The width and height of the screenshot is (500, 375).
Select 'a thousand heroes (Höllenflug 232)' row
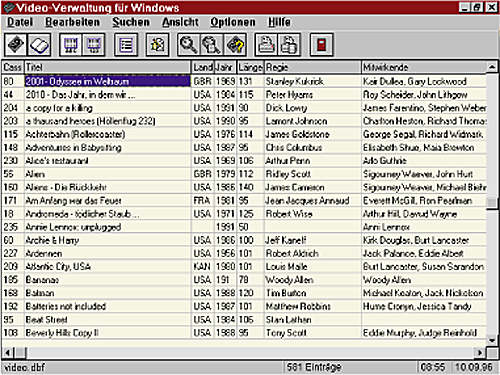[x=244, y=121]
